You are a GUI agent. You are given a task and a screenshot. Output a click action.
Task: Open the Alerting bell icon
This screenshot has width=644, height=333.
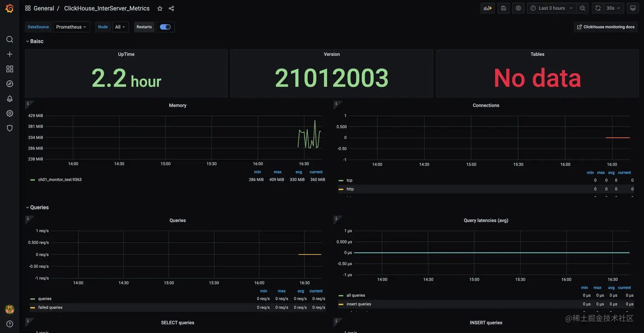click(9, 98)
